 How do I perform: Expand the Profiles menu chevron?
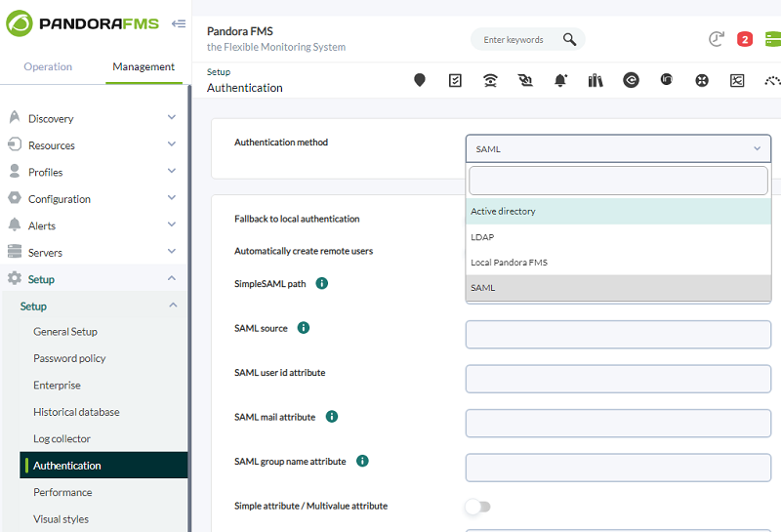tap(172, 171)
